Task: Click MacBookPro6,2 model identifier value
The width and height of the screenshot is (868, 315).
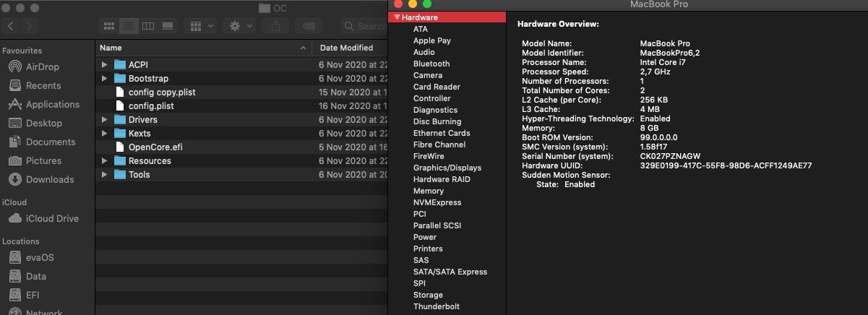Action: point(669,53)
